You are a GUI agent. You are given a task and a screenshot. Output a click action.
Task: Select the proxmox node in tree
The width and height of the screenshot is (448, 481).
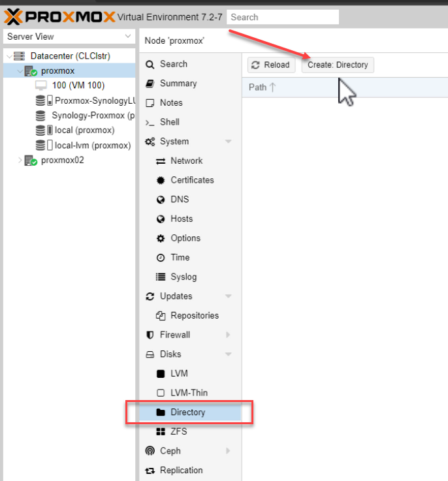point(69,71)
